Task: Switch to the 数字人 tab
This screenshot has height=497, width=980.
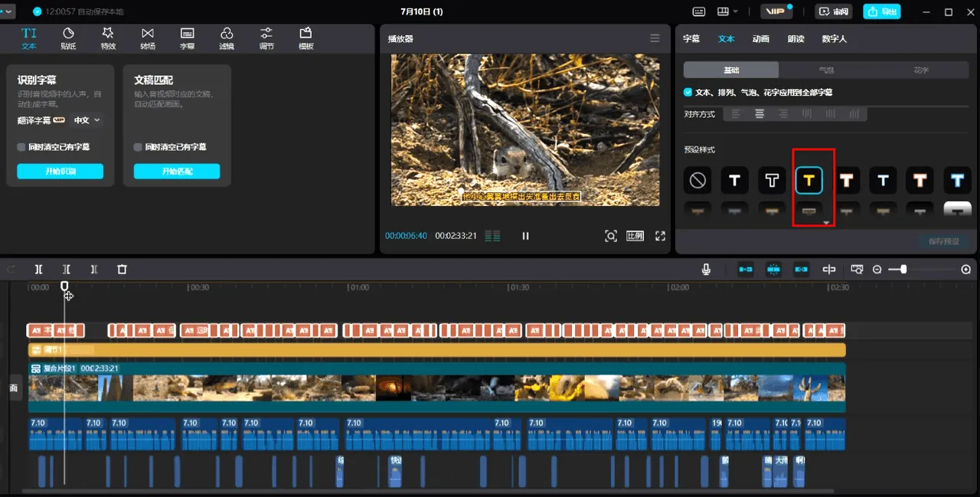Action: [834, 38]
